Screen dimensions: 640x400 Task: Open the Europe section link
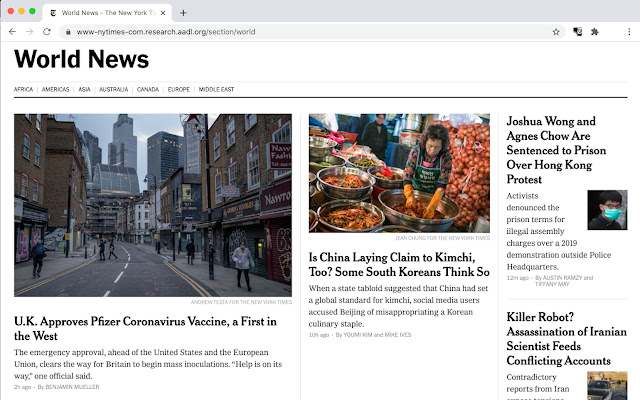[x=179, y=89]
